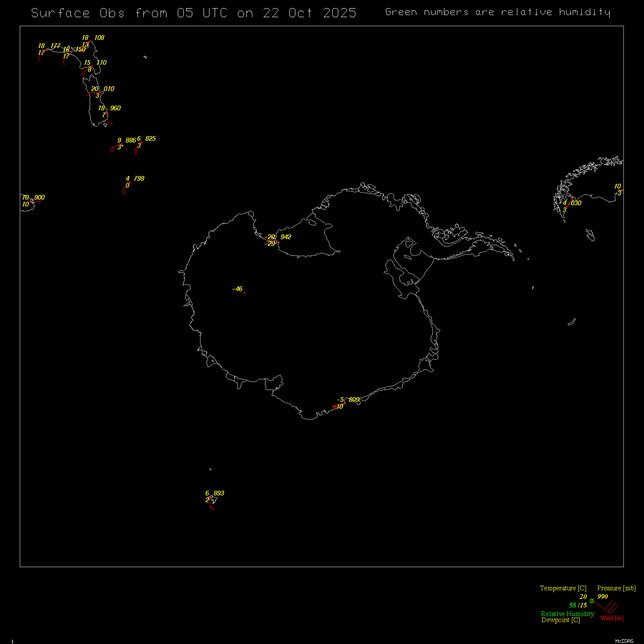The width and height of the screenshot is (644, 644).
Task: Click the station plot with pressure 177
Action: [46, 49]
